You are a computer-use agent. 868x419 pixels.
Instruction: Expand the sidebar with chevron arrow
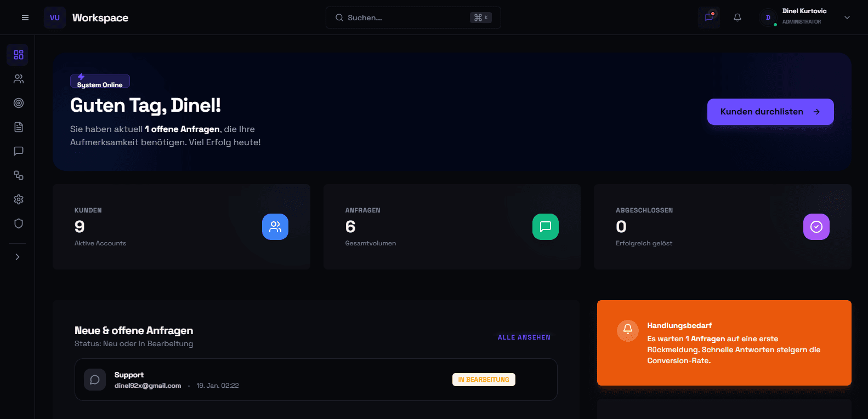pyautogui.click(x=18, y=257)
